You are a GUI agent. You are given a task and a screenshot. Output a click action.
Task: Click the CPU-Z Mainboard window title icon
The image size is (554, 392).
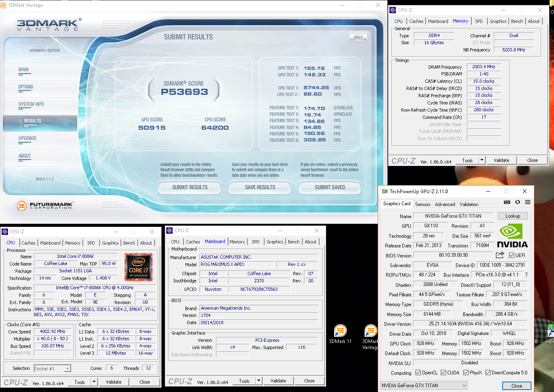pyautogui.click(x=169, y=231)
